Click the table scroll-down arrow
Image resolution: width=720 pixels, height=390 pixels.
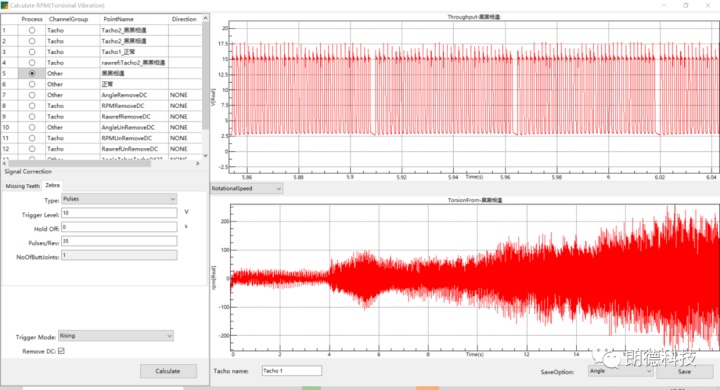(205, 156)
